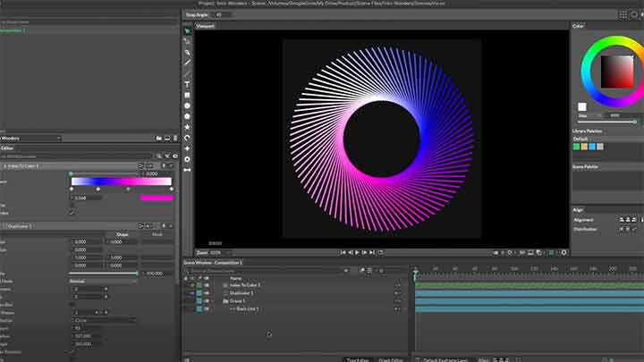Open the Mask tab in Duplicator attributes

157,234
